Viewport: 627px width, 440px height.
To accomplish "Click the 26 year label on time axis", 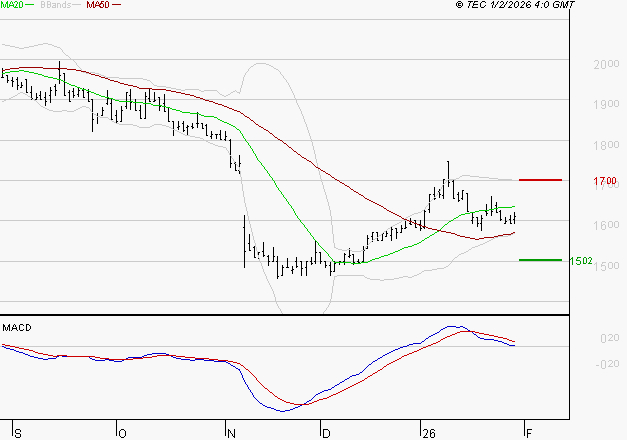I will [429, 434].
